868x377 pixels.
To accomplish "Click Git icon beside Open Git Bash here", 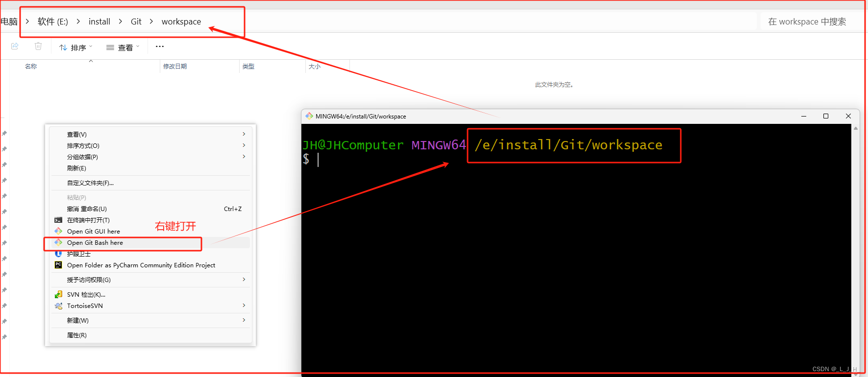I will (58, 242).
